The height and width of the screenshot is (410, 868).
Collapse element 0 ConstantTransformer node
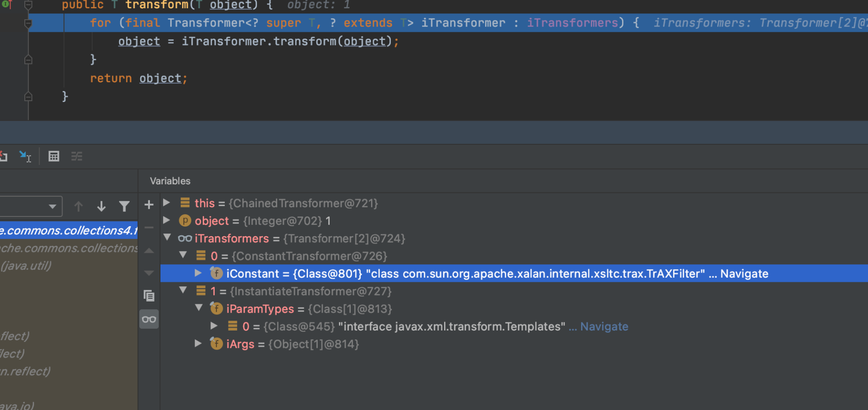183,255
